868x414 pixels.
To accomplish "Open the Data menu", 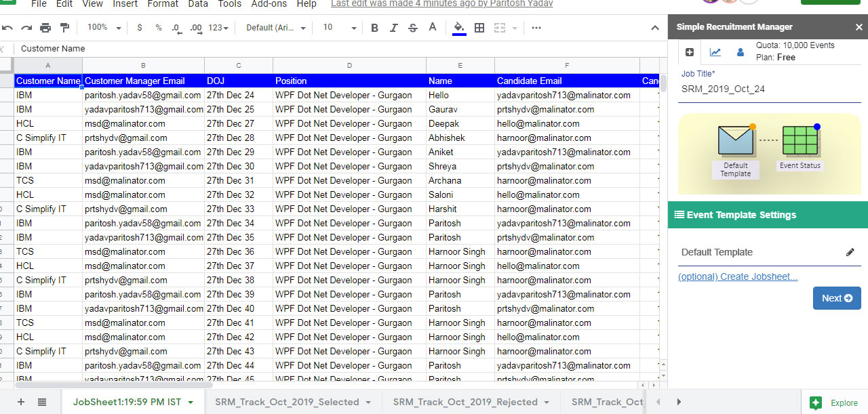I will (x=198, y=4).
